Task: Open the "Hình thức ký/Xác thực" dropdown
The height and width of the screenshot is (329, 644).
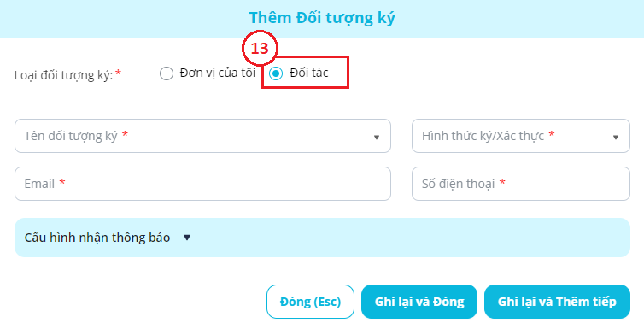Action: (x=521, y=136)
